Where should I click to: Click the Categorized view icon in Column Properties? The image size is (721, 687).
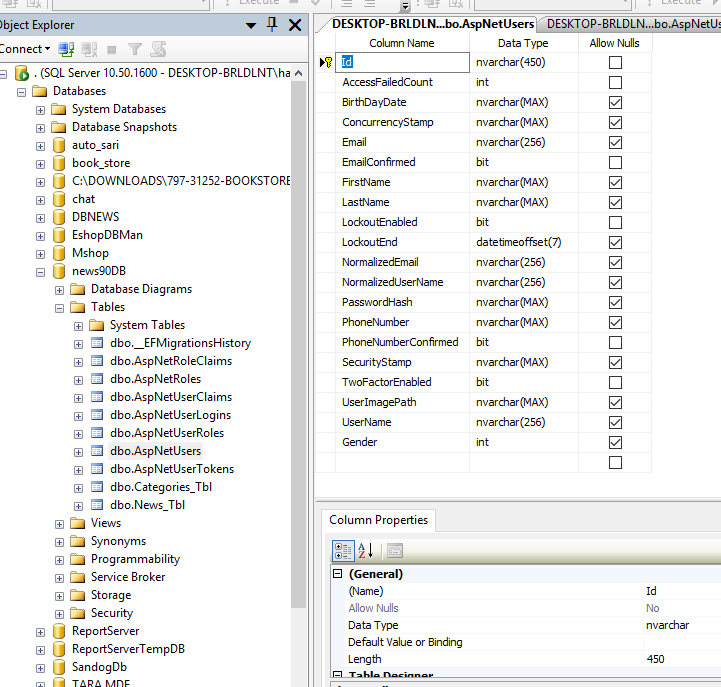pyautogui.click(x=343, y=551)
